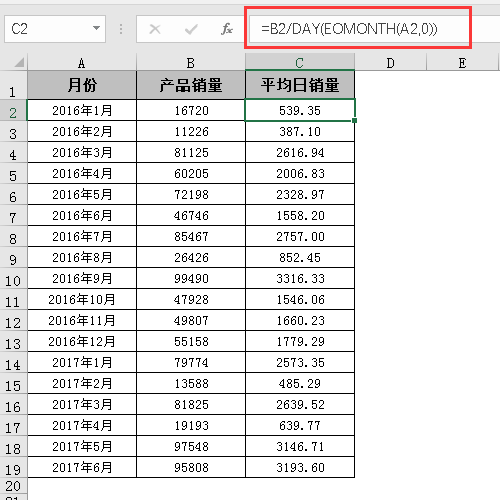Click the Cancel (X) formula icon
The width and height of the screenshot is (500, 500).
[155, 29]
